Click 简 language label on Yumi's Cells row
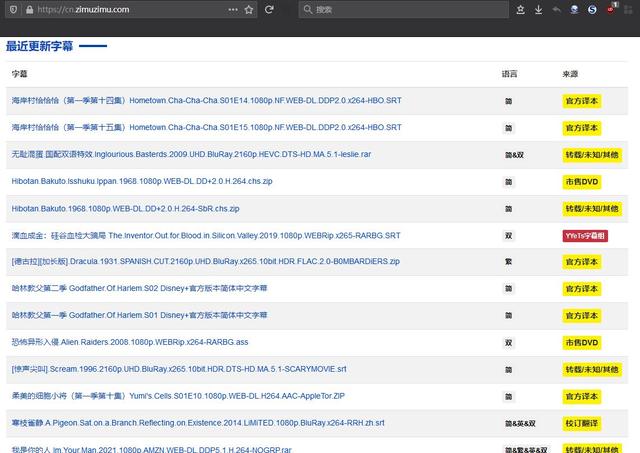Image resolution: width=640 pixels, height=453 pixels. [x=509, y=396]
